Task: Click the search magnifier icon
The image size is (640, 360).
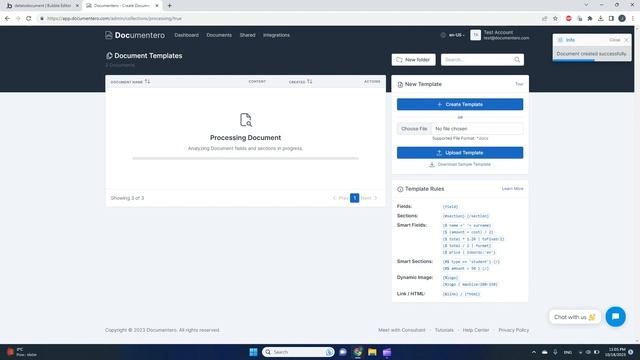Action: pyautogui.click(x=517, y=60)
